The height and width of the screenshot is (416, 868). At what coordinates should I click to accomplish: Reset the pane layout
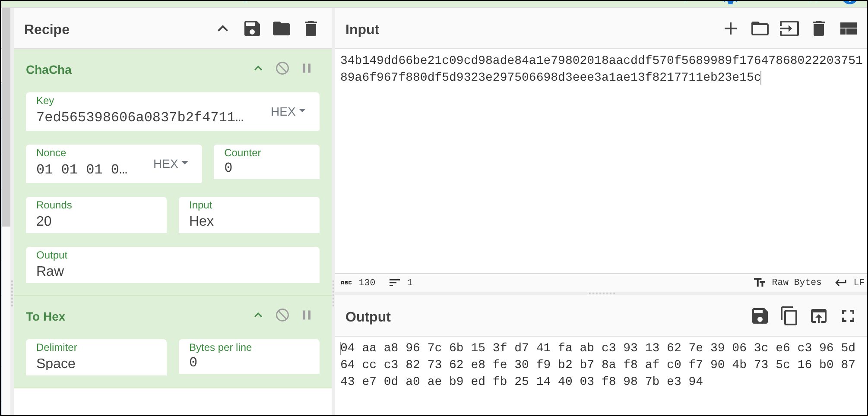pos(848,29)
